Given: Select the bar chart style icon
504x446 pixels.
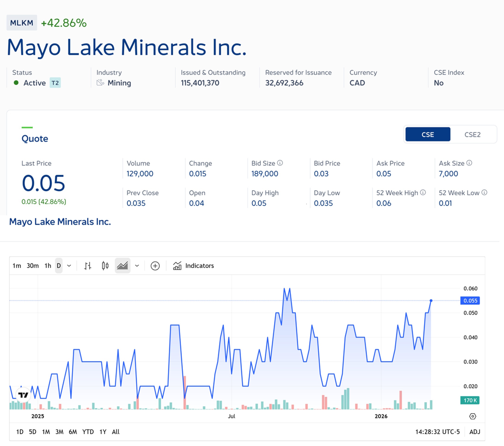Looking at the screenshot, I should [87, 266].
